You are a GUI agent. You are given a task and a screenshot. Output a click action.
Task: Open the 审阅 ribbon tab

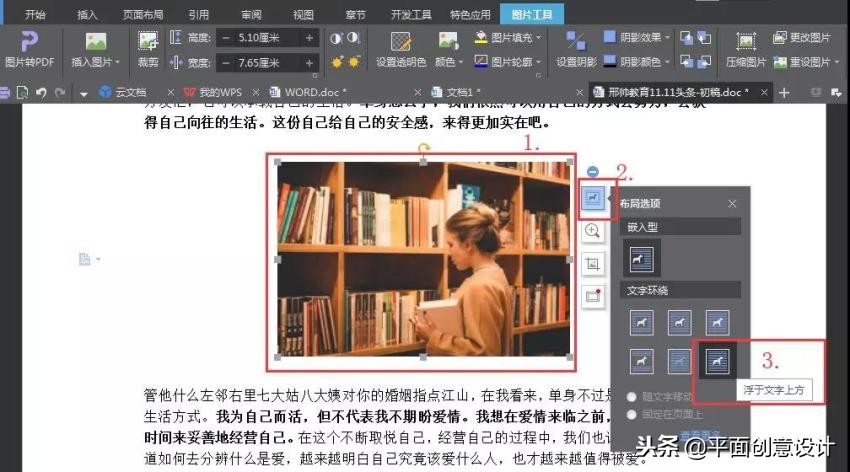click(x=251, y=15)
